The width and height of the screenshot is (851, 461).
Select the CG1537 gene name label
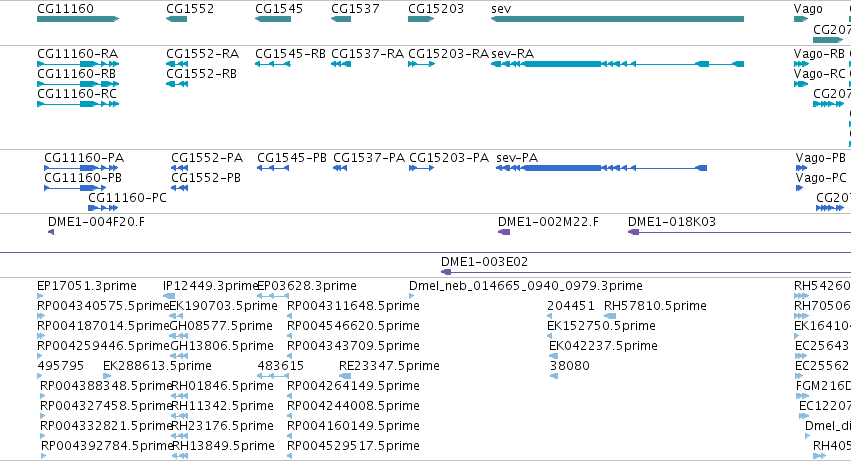point(355,9)
